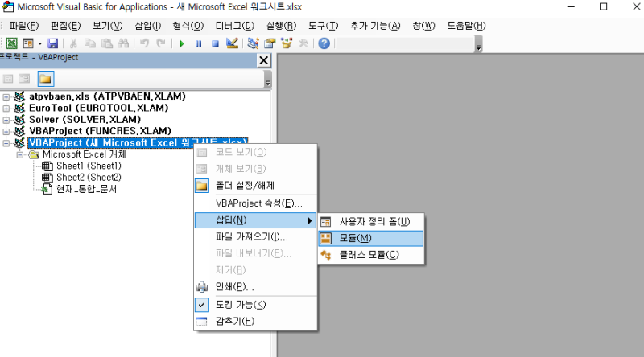Viewport: 644px width, 357px height.
Task: Click the Run Sub play icon
Action: click(x=182, y=43)
